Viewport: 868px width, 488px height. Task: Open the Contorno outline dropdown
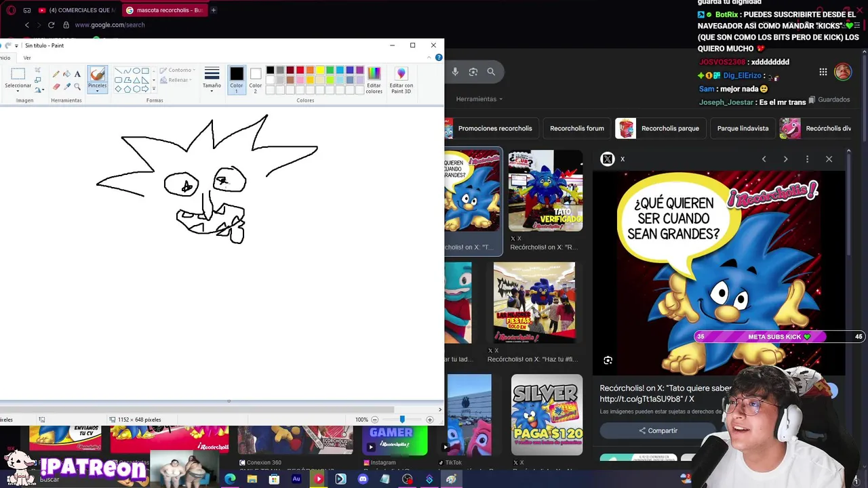pyautogui.click(x=178, y=70)
